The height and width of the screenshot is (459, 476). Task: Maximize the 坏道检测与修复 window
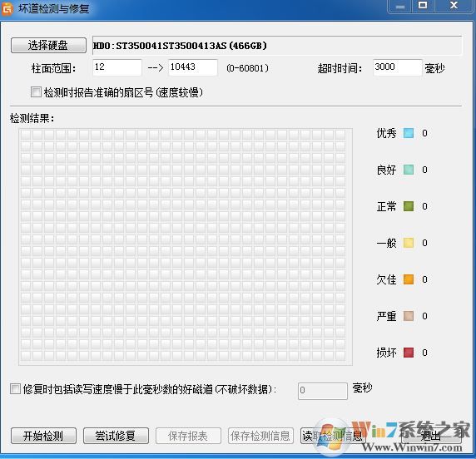click(x=423, y=6)
